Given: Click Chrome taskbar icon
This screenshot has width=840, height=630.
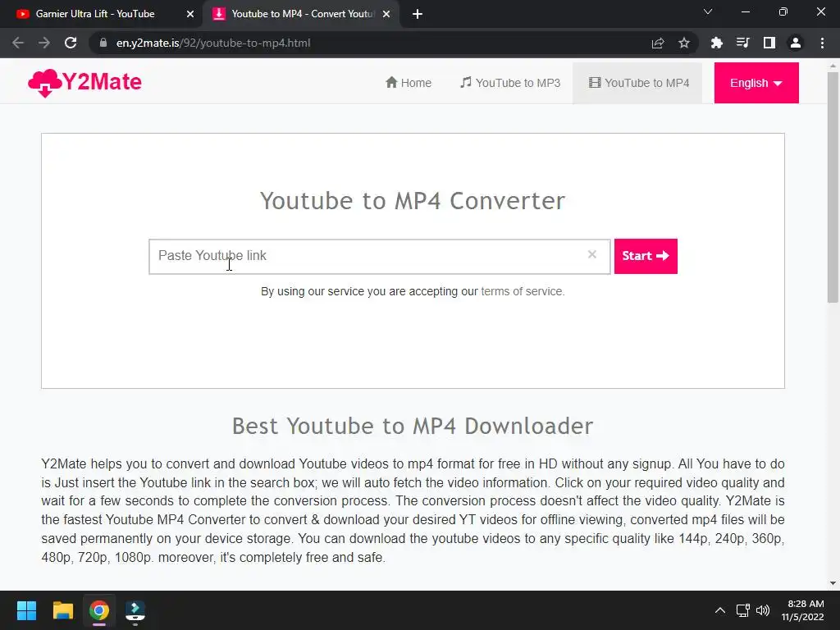Looking at the screenshot, I should point(99,610).
